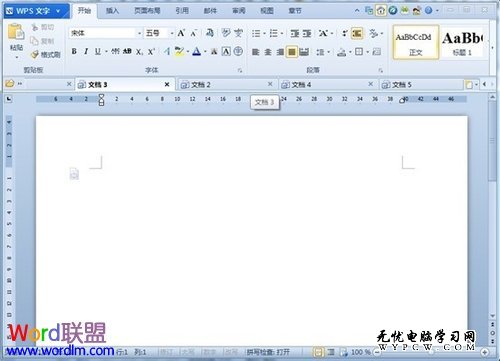The height and width of the screenshot is (361, 500).
Task: Switch to the 视图 ribbon tab
Action: (267, 11)
